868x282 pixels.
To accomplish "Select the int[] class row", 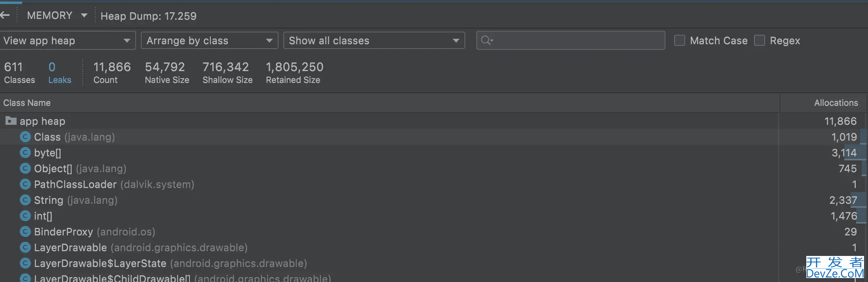I will (434, 216).
